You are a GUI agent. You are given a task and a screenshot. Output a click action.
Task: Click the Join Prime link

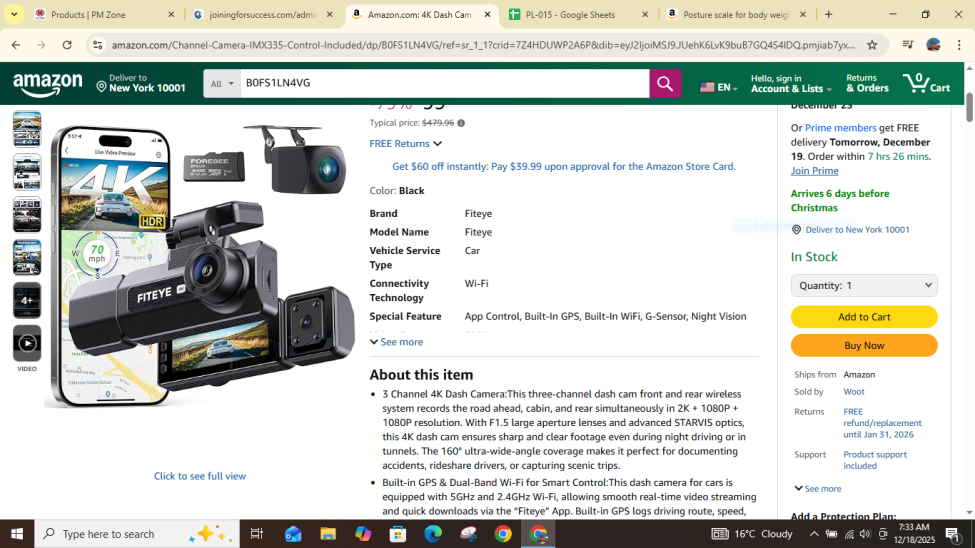(814, 171)
